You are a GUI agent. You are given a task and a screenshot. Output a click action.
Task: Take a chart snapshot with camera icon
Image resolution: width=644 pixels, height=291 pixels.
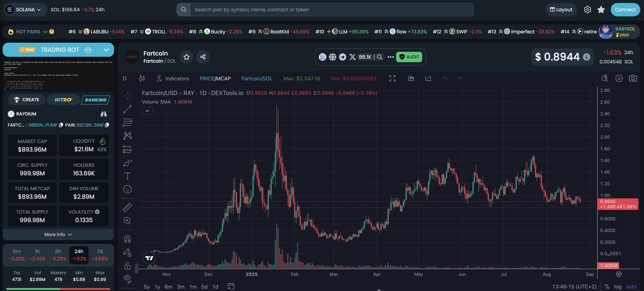click(x=633, y=78)
